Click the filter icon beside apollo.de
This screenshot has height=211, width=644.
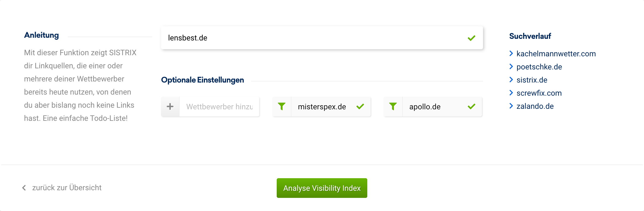click(x=393, y=107)
